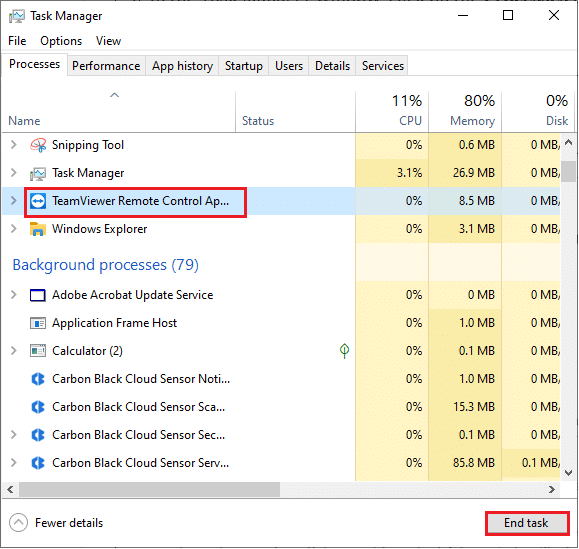Click the End task button
Image resolution: width=579 pixels, height=549 pixels.
pos(527,523)
